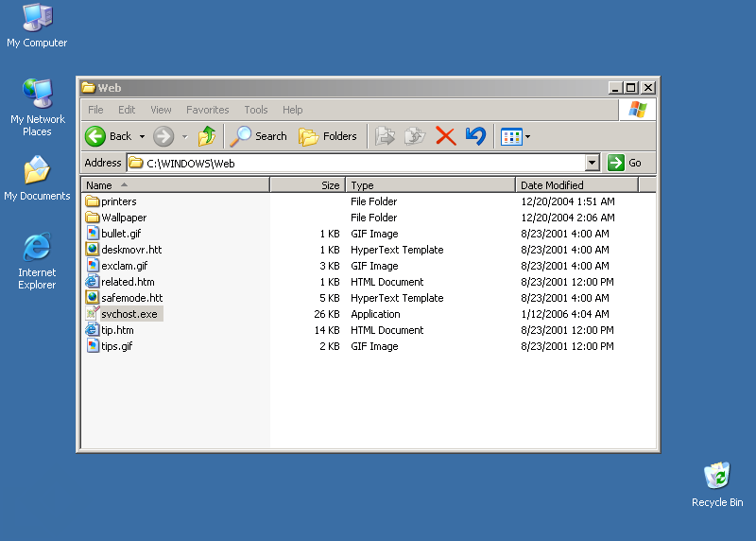Click the Web title bar folder icon

[88, 87]
